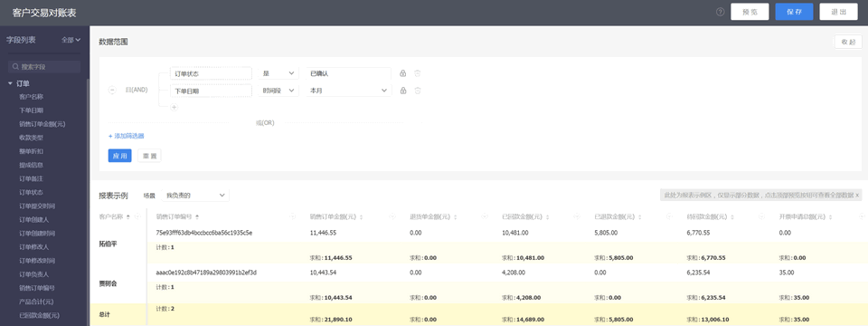Lock the 下单日期 filter row
The height and width of the screenshot is (326, 868).
pos(403,91)
